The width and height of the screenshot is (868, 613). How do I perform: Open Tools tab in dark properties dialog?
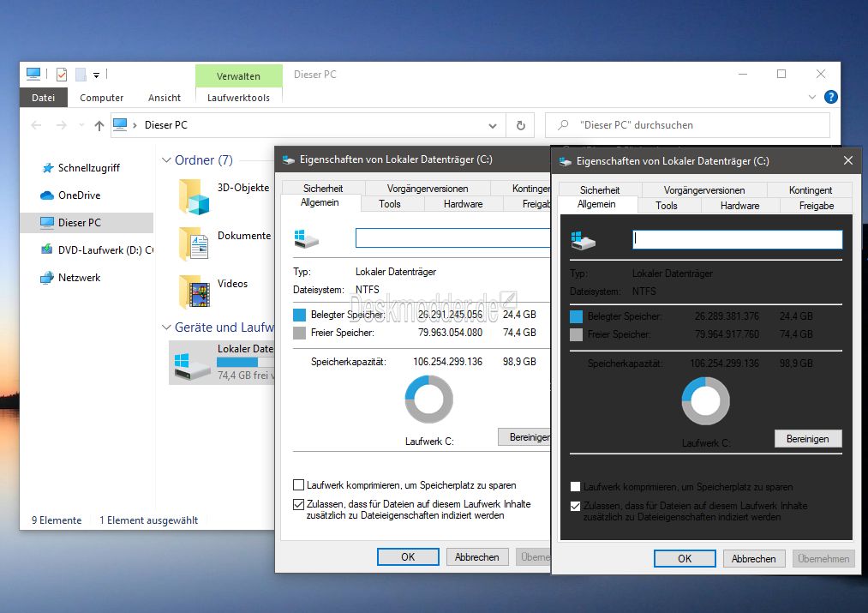(667, 206)
